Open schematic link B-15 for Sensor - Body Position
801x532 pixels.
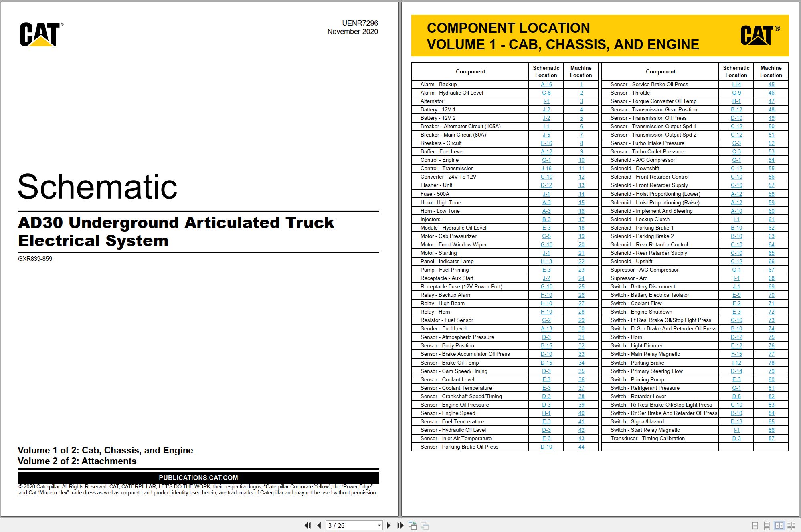coord(546,345)
